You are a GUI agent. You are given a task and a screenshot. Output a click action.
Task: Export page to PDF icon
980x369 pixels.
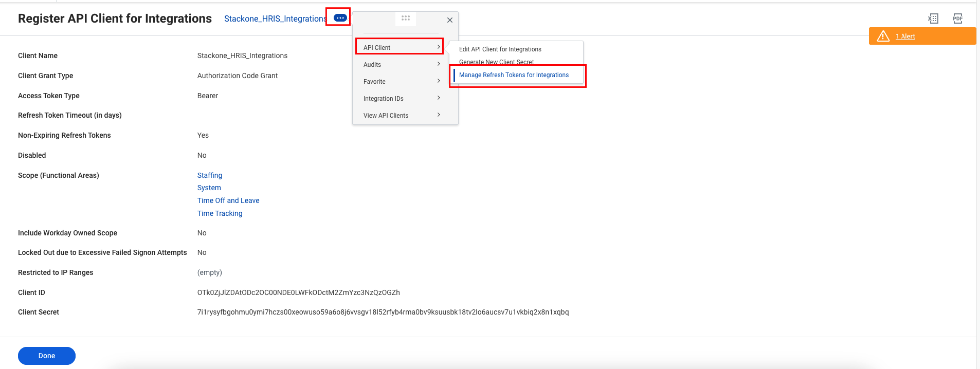957,19
